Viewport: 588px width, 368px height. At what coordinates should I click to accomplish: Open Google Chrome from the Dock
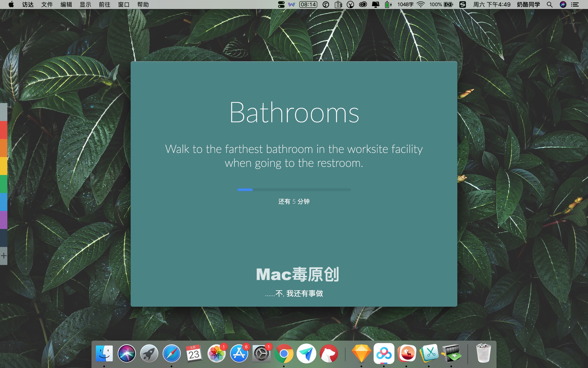tap(284, 353)
